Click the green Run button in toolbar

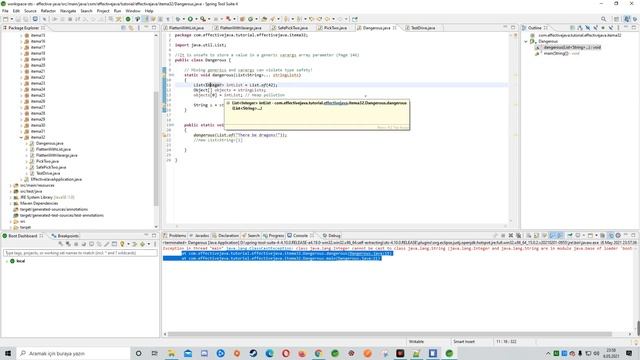point(190,19)
